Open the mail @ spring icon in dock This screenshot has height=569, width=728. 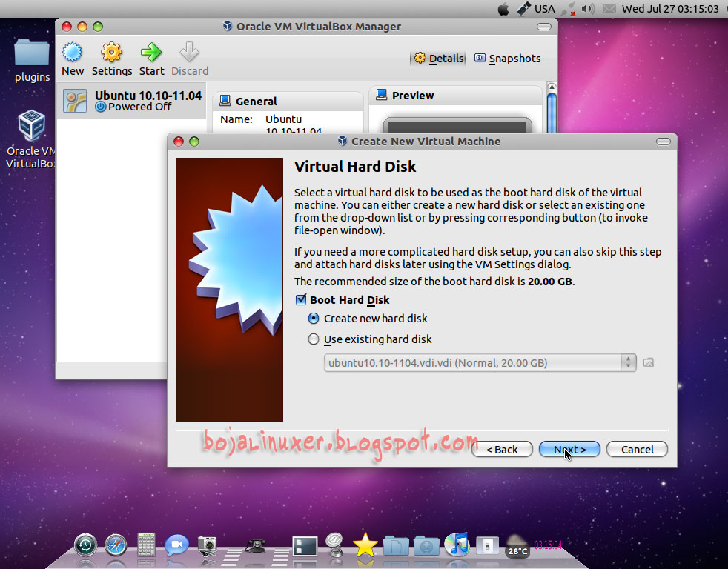pyautogui.click(x=334, y=544)
